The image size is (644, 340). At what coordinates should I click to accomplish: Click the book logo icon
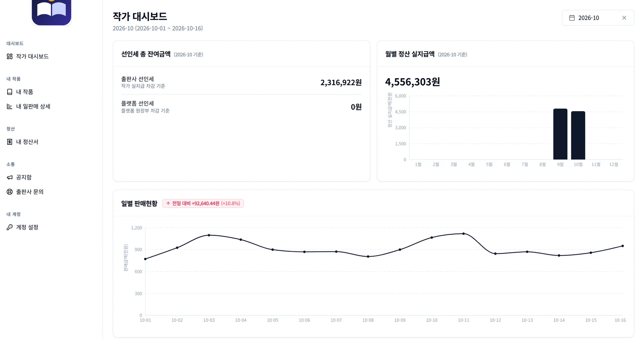(x=52, y=12)
